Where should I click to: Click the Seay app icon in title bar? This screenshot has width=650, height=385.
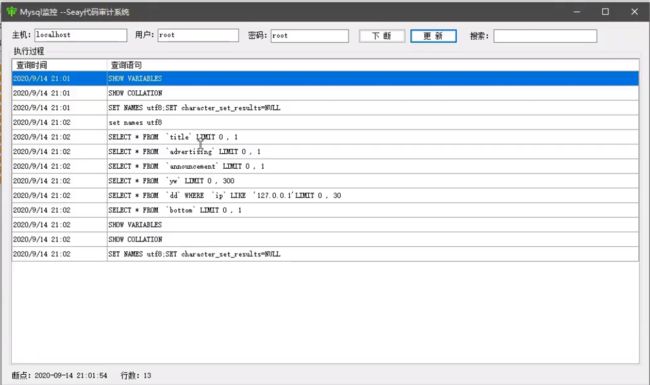coord(11,12)
